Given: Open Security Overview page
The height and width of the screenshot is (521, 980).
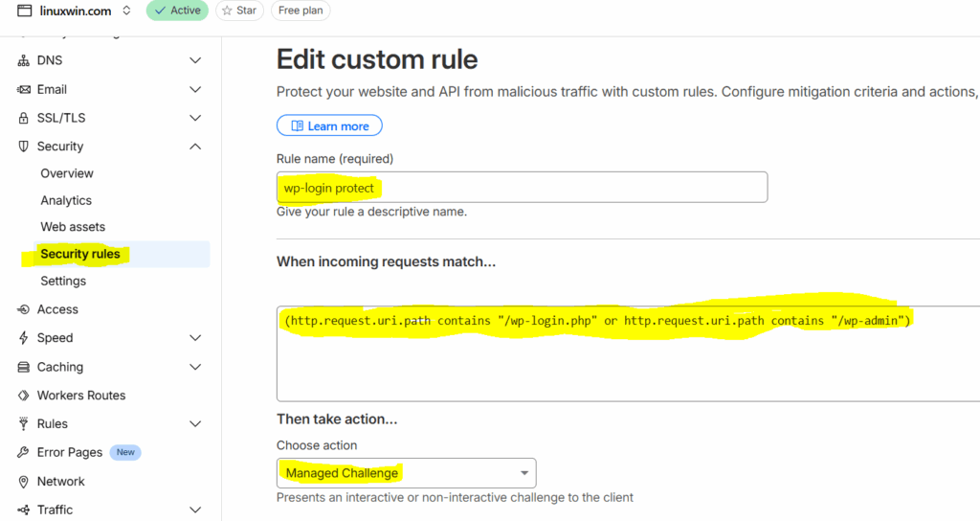Looking at the screenshot, I should pos(67,173).
